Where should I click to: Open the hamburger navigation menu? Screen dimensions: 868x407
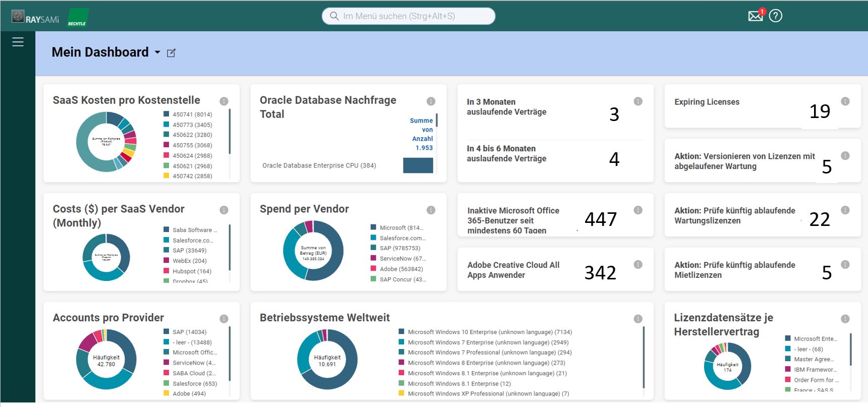click(18, 42)
